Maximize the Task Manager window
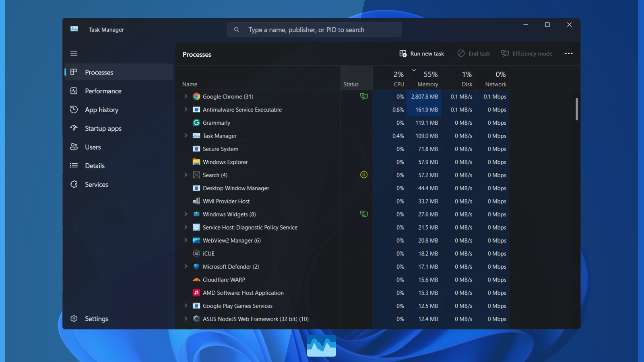The image size is (644, 362). coord(547,25)
